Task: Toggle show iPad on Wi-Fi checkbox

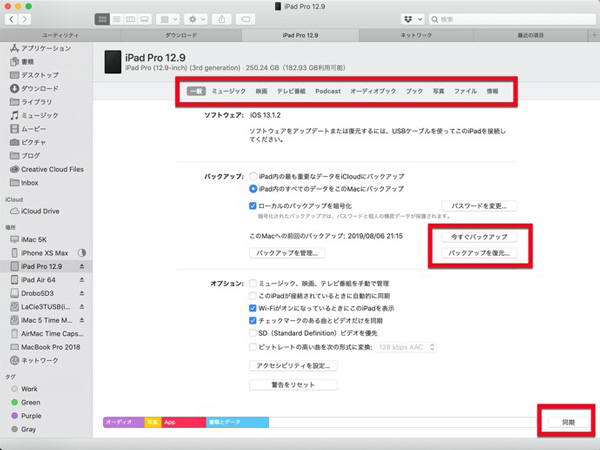Action: click(253, 308)
